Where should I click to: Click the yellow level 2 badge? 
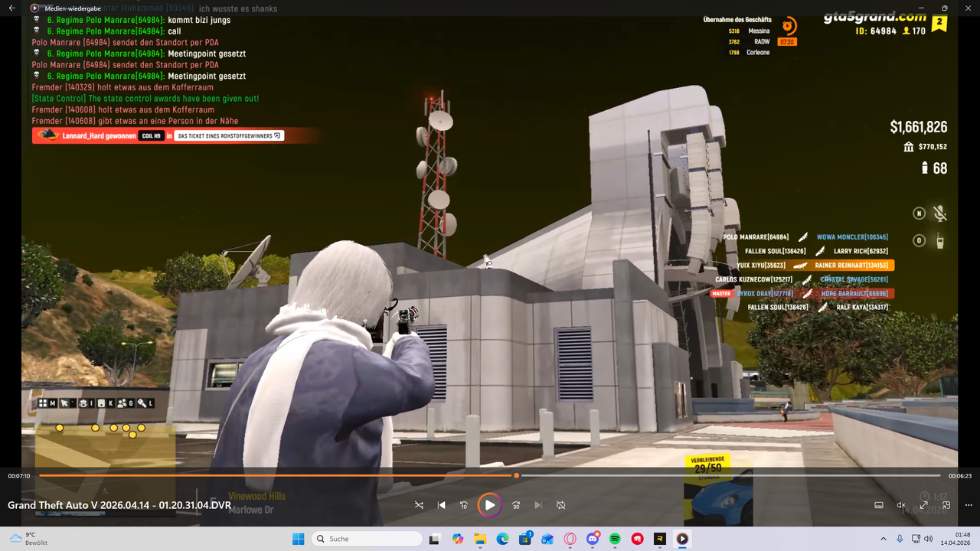click(939, 23)
